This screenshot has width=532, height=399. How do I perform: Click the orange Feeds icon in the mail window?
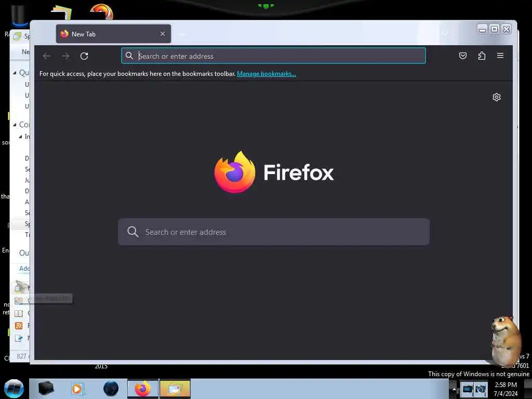point(19,326)
